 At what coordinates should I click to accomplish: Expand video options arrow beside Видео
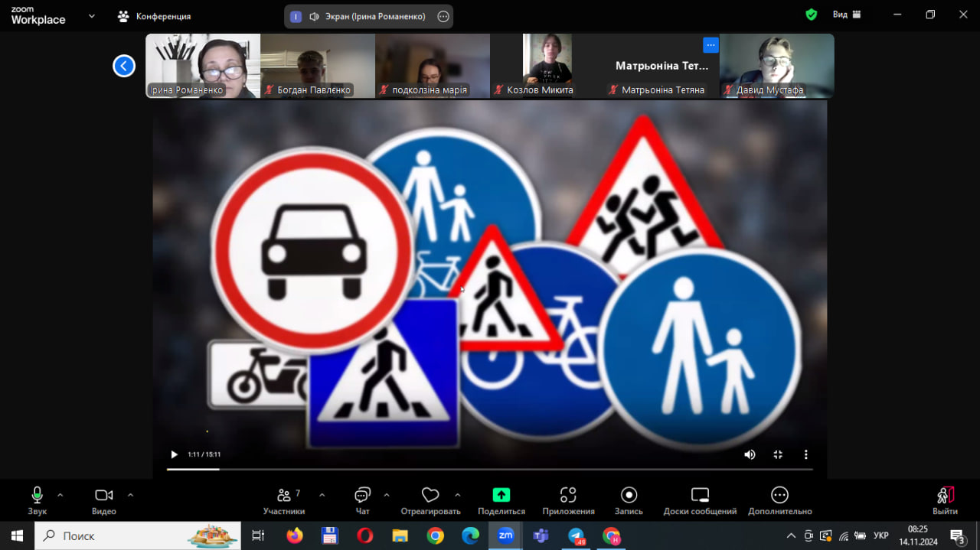coord(130,495)
